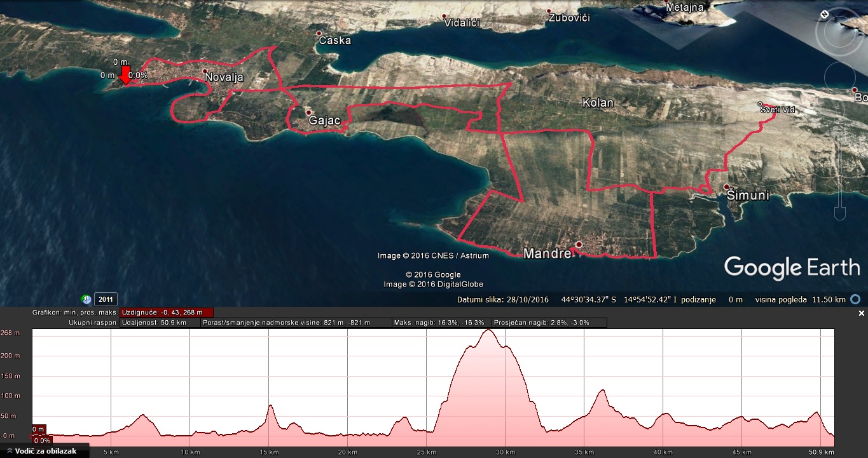This screenshot has width=868, height=458.
Task: Click the red arrow start marker
Action: click(x=126, y=75)
